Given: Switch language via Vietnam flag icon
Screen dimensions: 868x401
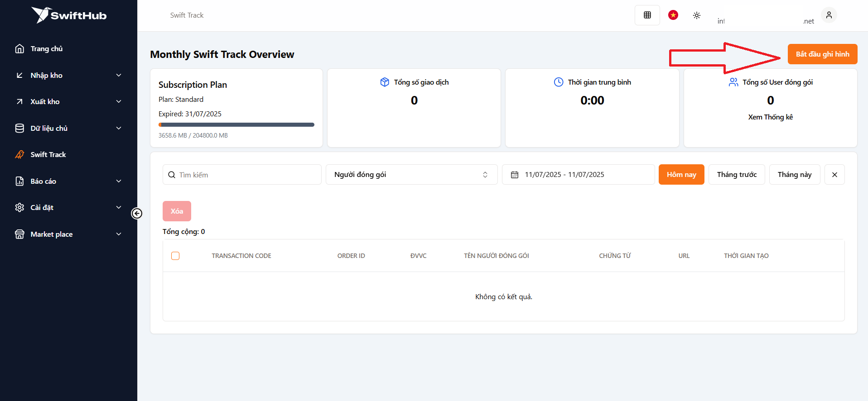Looking at the screenshot, I should click(x=673, y=15).
